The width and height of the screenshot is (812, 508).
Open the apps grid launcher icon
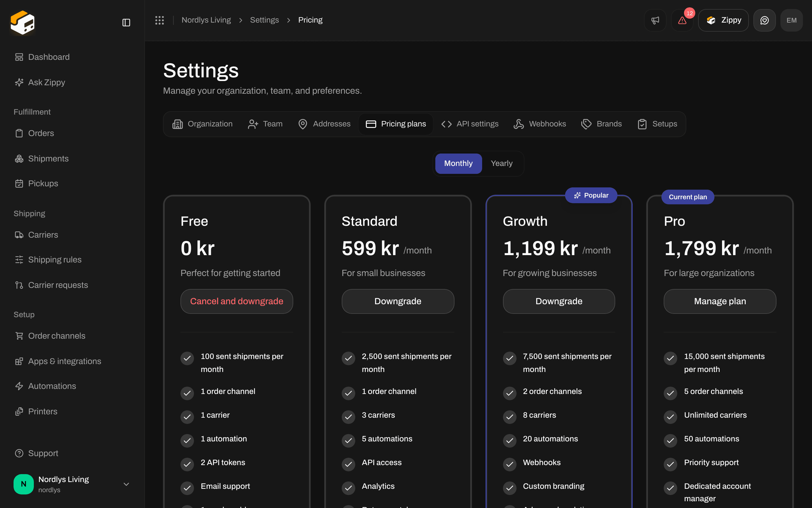pyautogui.click(x=159, y=20)
